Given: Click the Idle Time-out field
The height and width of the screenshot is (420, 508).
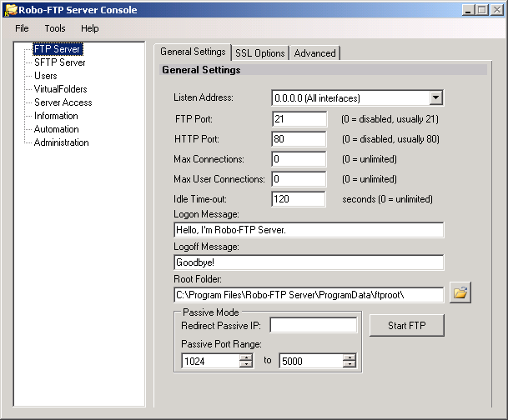Looking at the screenshot, I should 298,199.
